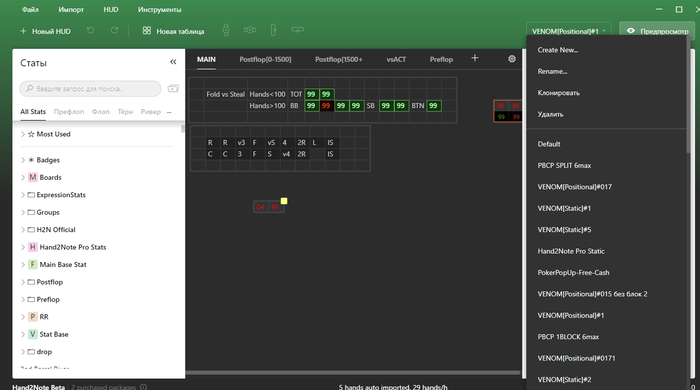The height and width of the screenshot is (390, 700).
Task: Open the HUD menu
Action: pos(111,9)
